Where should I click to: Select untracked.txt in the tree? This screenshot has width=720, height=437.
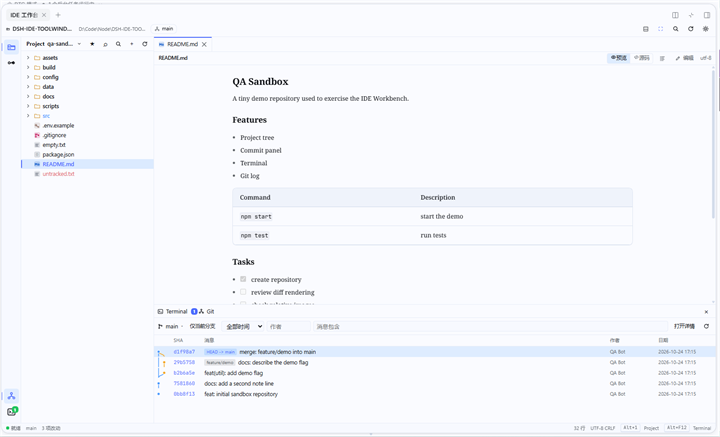(58, 174)
